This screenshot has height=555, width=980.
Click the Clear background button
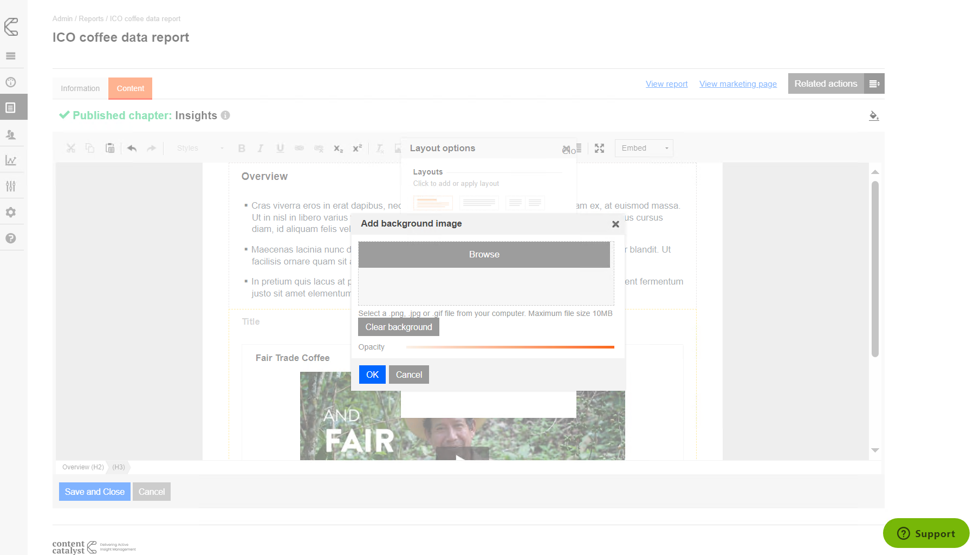pyautogui.click(x=399, y=327)
